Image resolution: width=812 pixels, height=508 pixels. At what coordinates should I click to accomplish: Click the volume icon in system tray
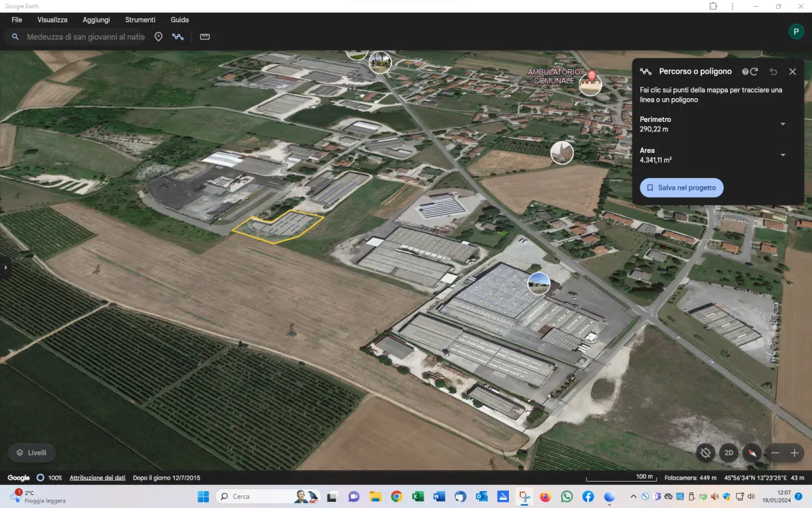(750, 496)
